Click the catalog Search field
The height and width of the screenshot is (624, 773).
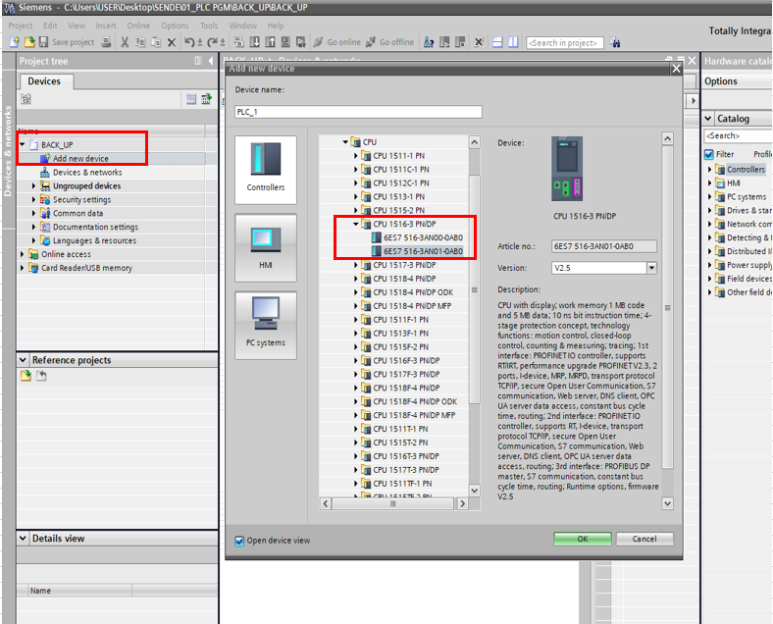click(738, 136)
